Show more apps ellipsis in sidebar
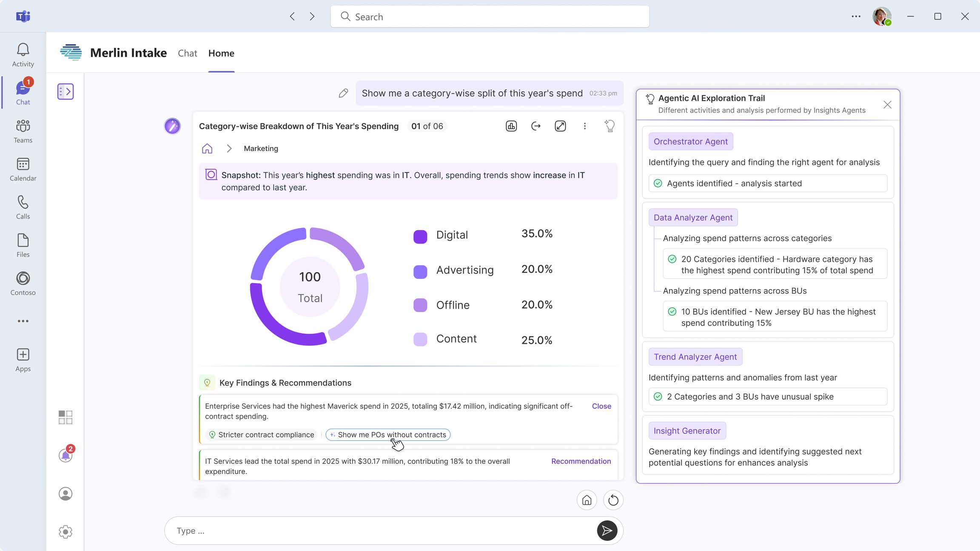This screenshot has width=980, height=551. point(23,321)
